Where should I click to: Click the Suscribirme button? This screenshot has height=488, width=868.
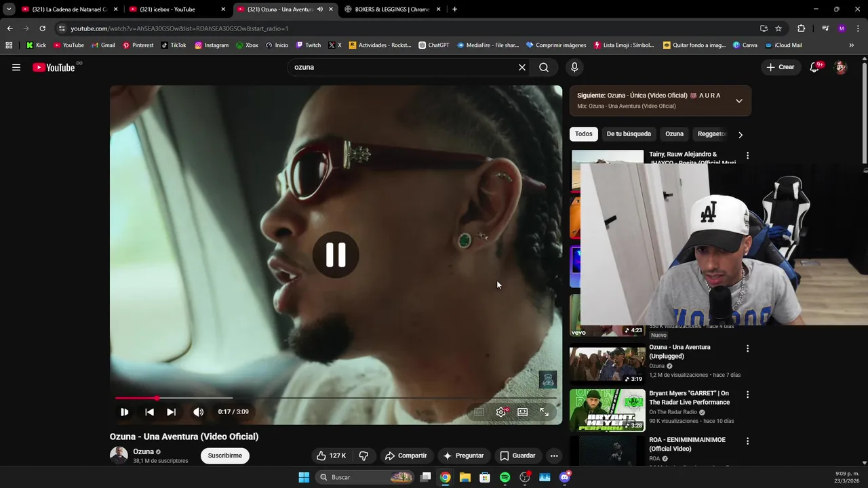[x=225, y=455]
